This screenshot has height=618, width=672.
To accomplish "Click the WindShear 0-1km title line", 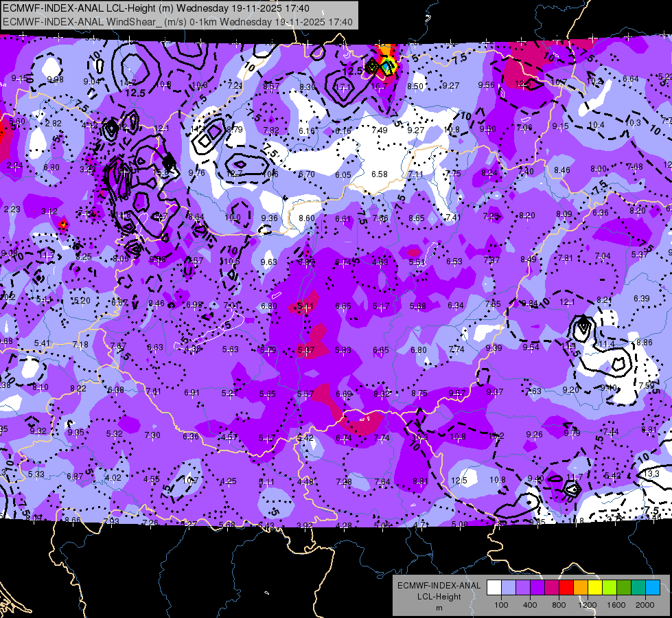I will (x=177, y=22).
